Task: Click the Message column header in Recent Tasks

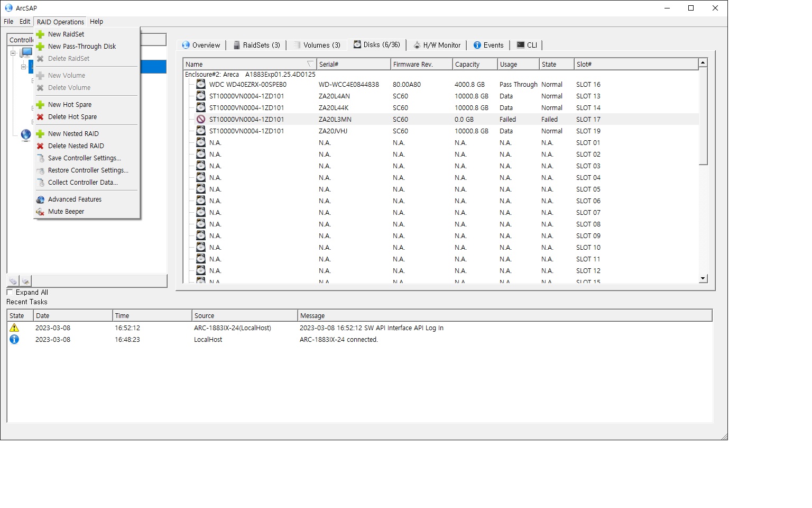Action: [505, 315]
